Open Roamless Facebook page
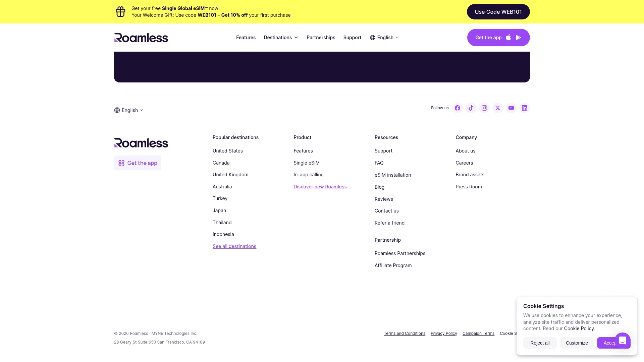This screenshot has width=644, height=362. pos(458,108)
